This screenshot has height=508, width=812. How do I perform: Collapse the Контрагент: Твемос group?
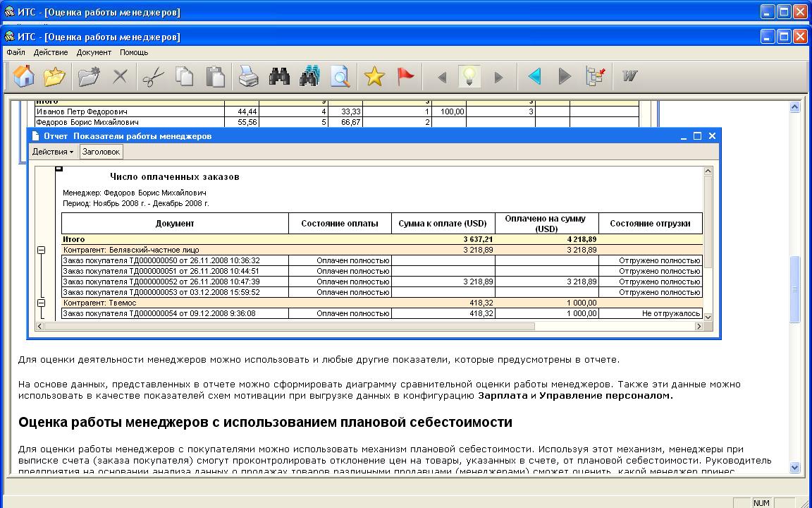pos(41,303)
